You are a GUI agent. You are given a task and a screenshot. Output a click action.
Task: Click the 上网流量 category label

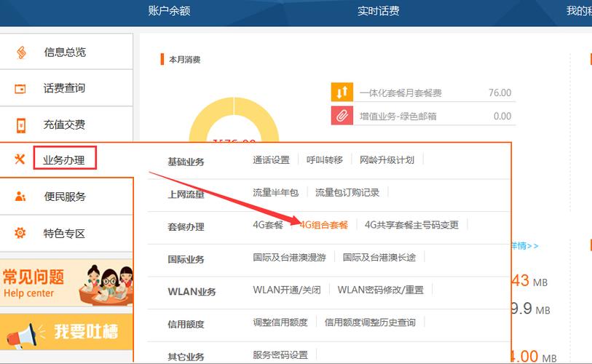pos(186,194)
